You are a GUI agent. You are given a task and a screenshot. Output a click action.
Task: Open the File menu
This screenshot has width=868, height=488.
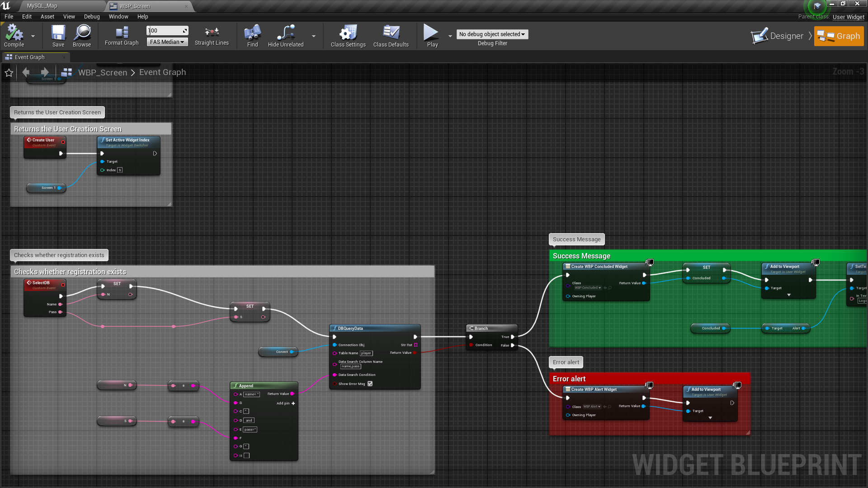[9, 17]
